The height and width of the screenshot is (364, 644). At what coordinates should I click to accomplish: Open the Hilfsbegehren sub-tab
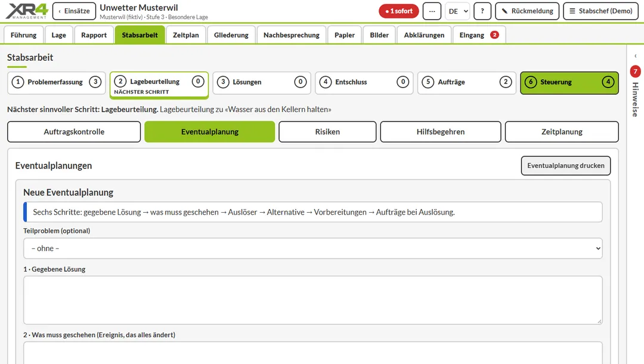tap(440, 132)
